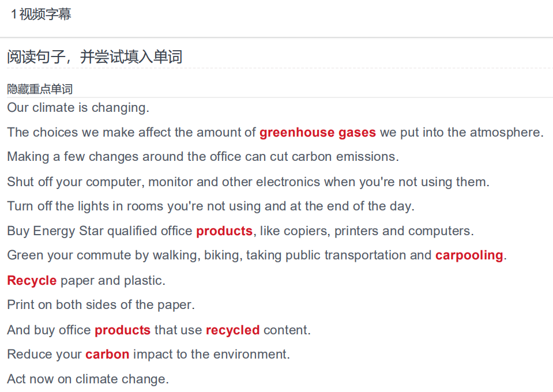Click sentence 'Making a few changes around the office'
Viewport: 553px width, 392px height.
click(203, 157)
